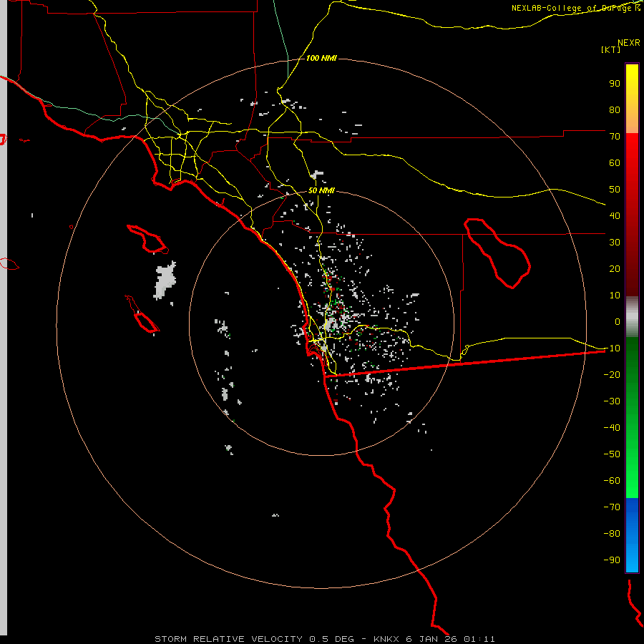This screenshot has width=644, height=644.
Task: Click the 40 value on velocity scale
Action: point(615,215)
